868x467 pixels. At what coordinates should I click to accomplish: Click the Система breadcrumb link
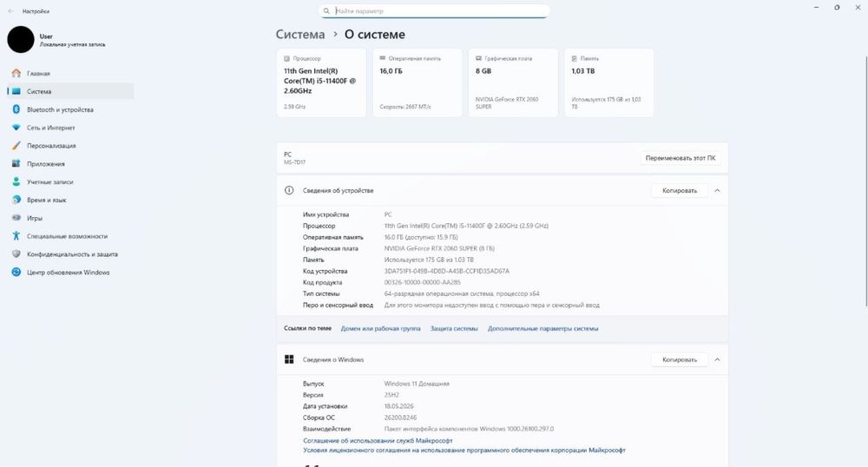[300, 35]
